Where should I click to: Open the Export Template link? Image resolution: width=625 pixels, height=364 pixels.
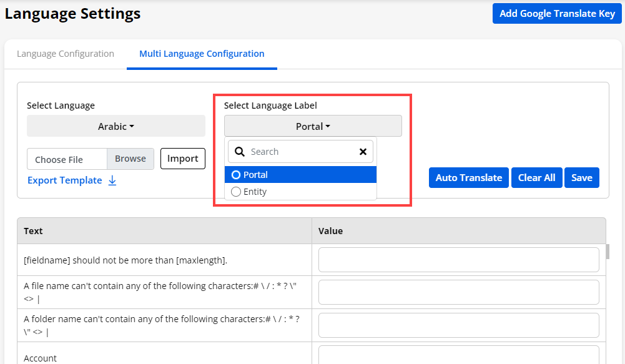[x=64, y=180]
